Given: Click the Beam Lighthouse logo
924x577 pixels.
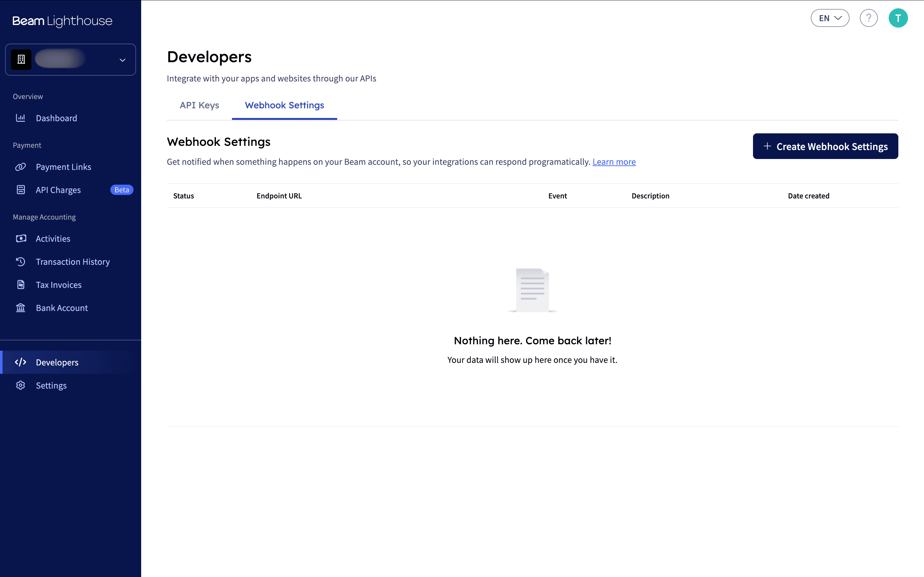Looking at the screenshot, I should click(x=62, y=21).
